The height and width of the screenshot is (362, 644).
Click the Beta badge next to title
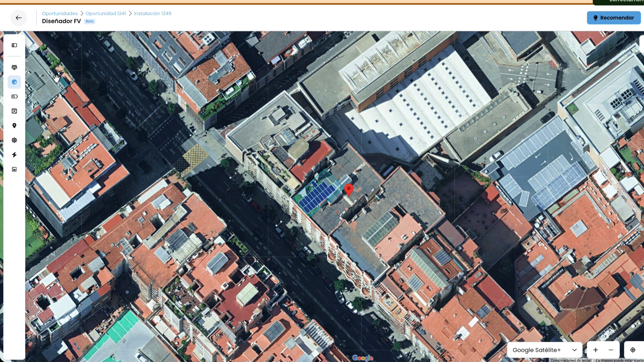click(90, 21)
